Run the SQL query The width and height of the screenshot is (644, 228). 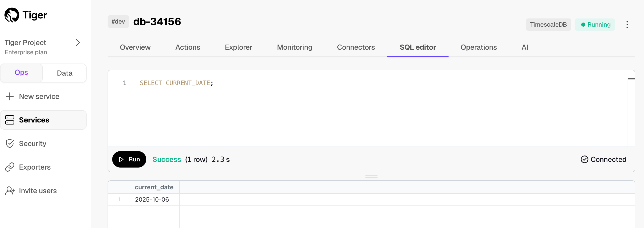pos(129,159)
